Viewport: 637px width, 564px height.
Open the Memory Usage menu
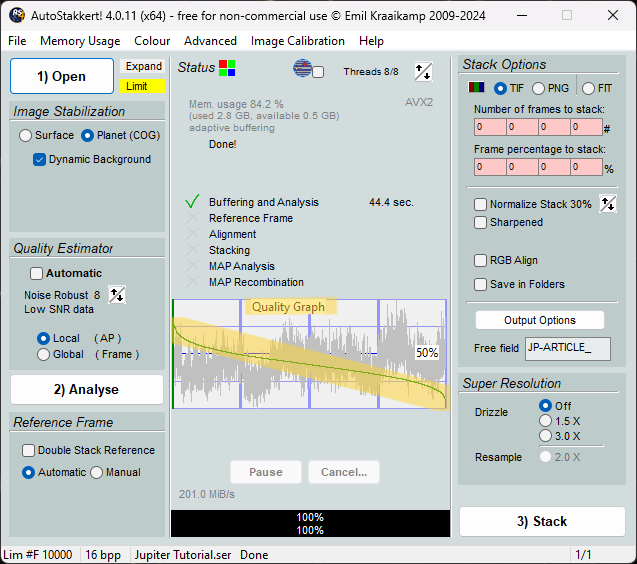[80, 41]
